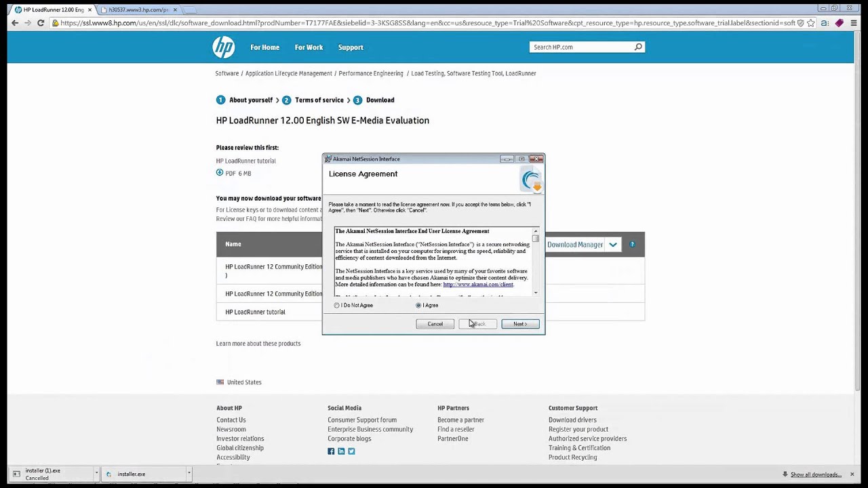
Task: Click the Search HP.com field
Action: 583,47
